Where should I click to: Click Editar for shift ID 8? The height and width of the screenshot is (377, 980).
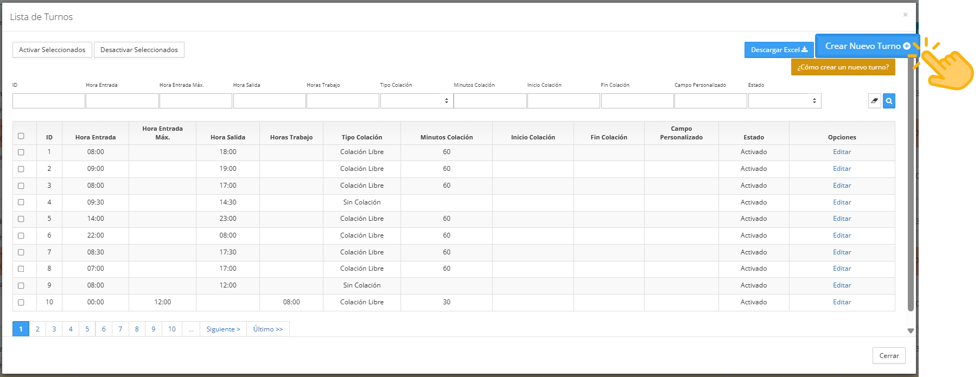pos(842,269)
